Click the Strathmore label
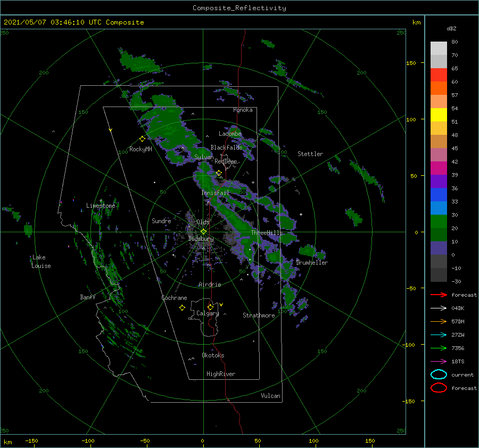 click(259, 315)
